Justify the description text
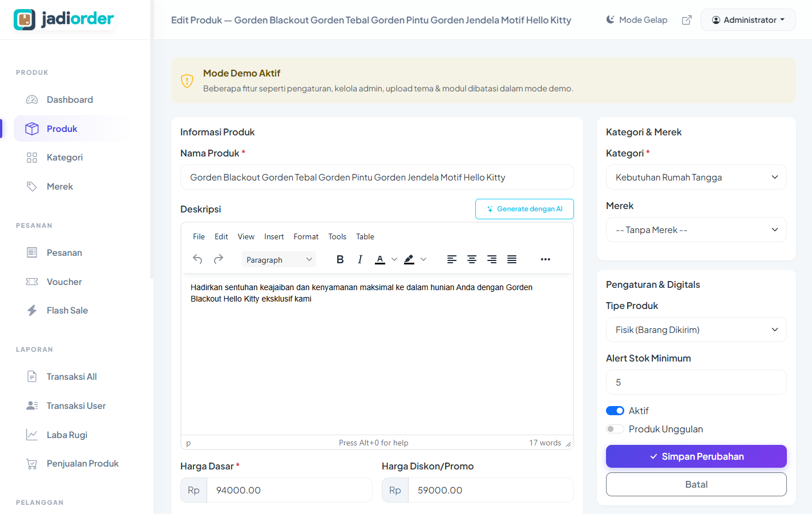 (512, 259)
